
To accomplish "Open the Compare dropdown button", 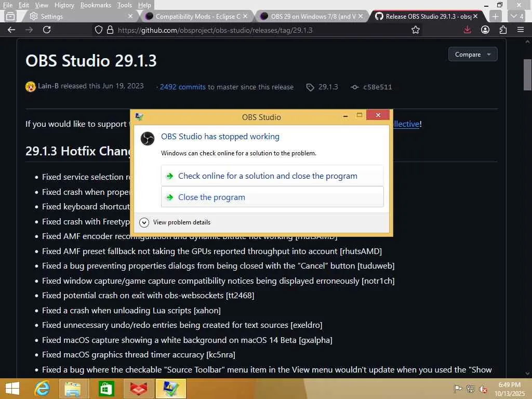I will [473, 54].
